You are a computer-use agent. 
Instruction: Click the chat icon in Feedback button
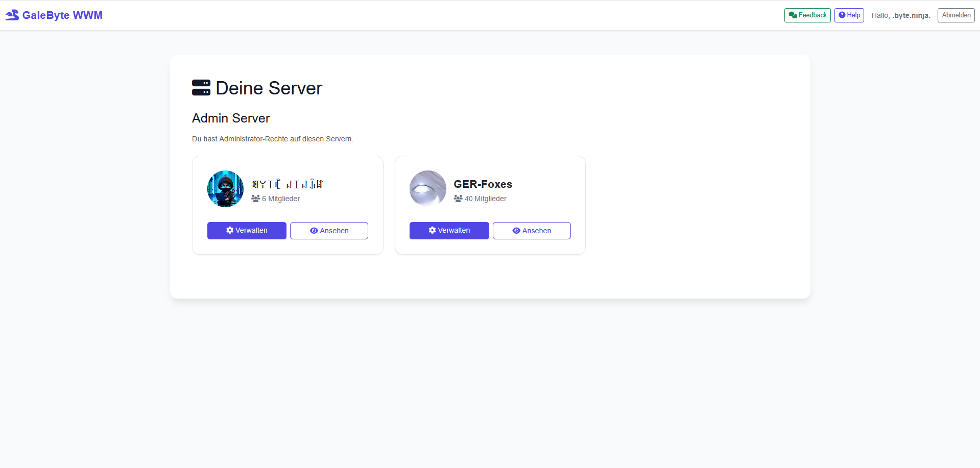[x=793, y=15]
